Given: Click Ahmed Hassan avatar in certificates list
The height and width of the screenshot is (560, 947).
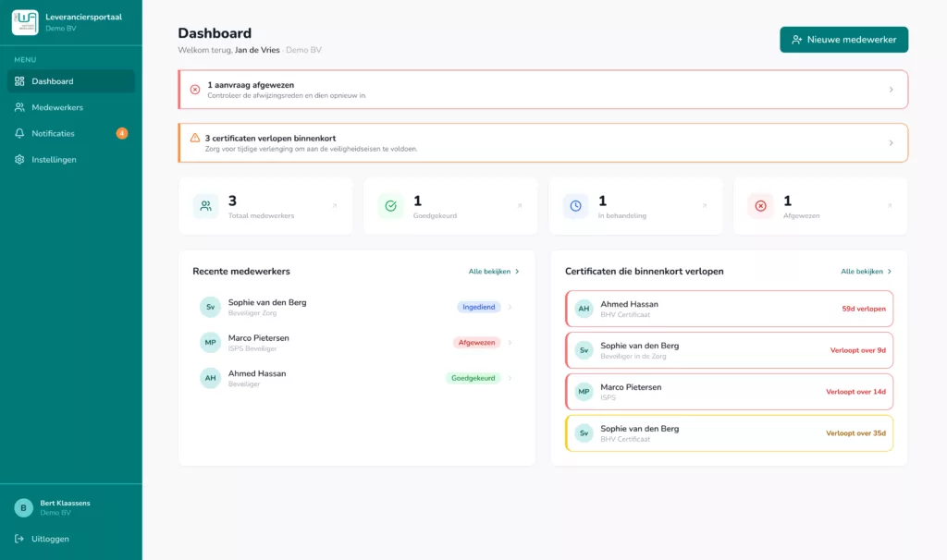Looking at the screenshot, I should pos(584,309).
